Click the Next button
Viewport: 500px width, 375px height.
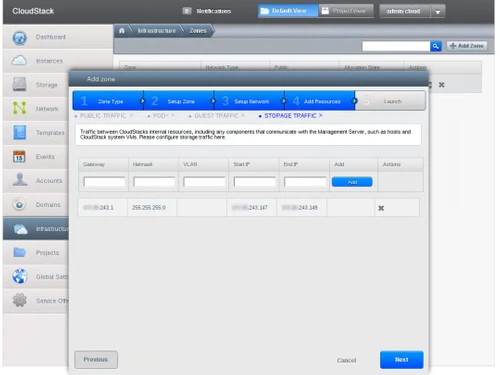[x=402, y=360]
